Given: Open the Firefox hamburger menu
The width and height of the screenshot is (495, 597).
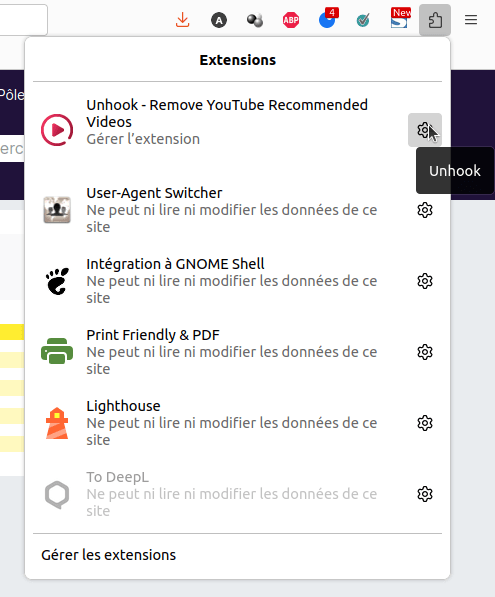Looking at the screenshot, I should pyautogui.click(x=471, y=20).
